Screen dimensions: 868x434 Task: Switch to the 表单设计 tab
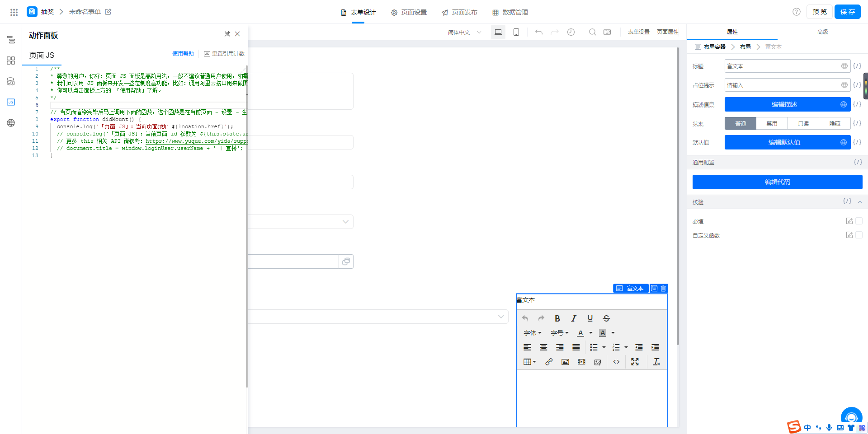pos(358,12)
